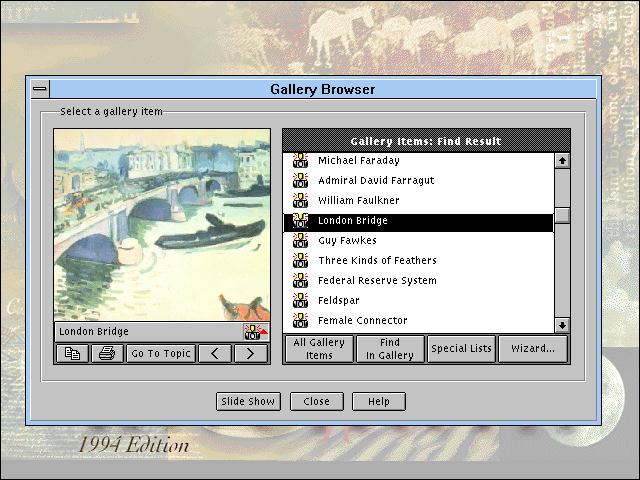Click camera icon beside Federal Reserve System
This screenshot has width=640, height=480.
300,280
